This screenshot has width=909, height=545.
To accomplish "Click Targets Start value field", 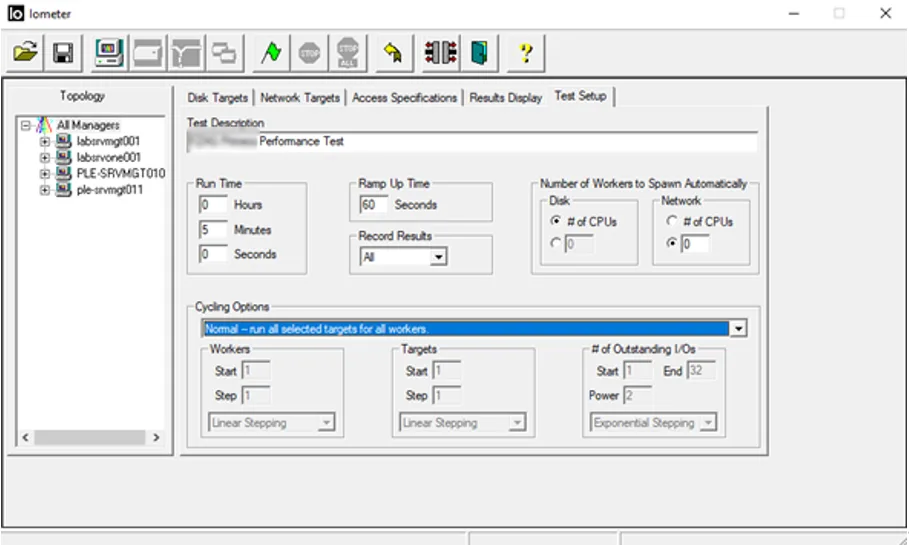I will point(447,370).
